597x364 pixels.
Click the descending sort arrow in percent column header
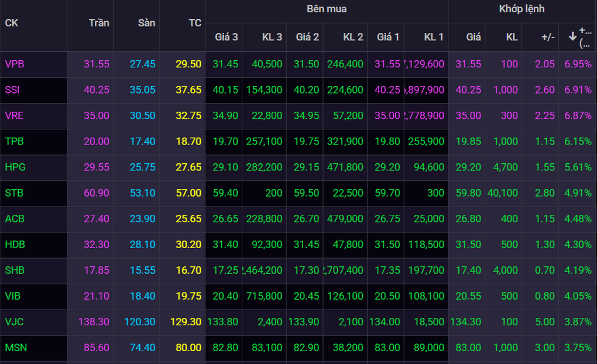pyautogui.click(x=572, y=36)
